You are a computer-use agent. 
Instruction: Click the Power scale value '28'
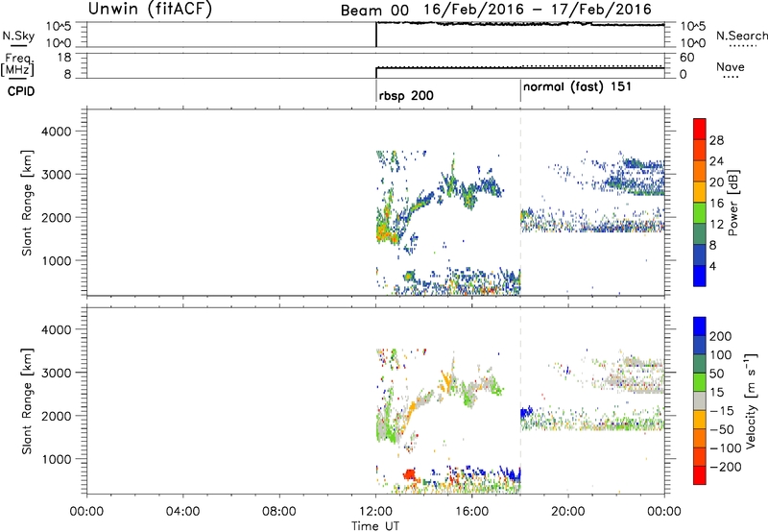[x=716, y=140]
